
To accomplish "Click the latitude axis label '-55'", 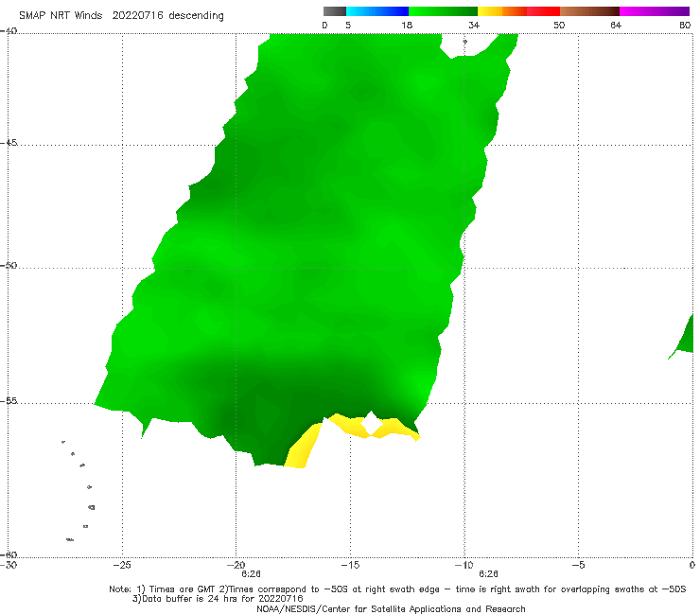I will (9, 401).
